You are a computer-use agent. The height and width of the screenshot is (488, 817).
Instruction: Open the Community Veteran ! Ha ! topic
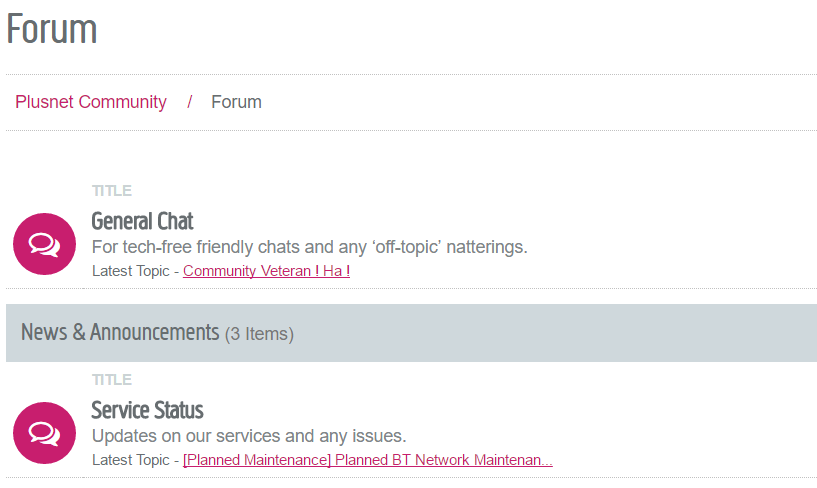[266, 271]
